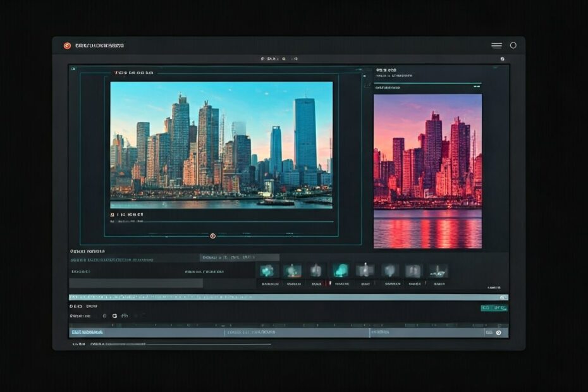Toggle the circle control in the title bar
Image resolution: width=588 pixels, height=392 pixels.
click(x=513, y=45)
